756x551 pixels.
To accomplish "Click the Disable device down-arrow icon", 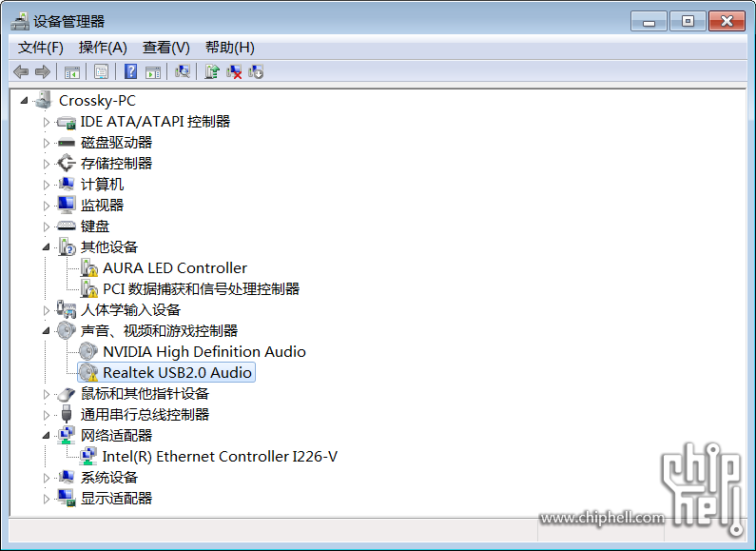I will pyautogui.click(x=256, y=72).
